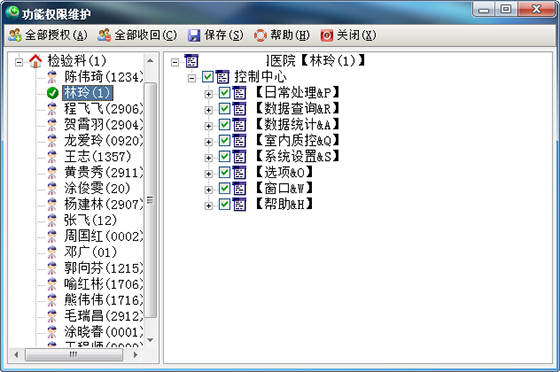Click the module icon beside 控制中心

[x=223, y=77]
